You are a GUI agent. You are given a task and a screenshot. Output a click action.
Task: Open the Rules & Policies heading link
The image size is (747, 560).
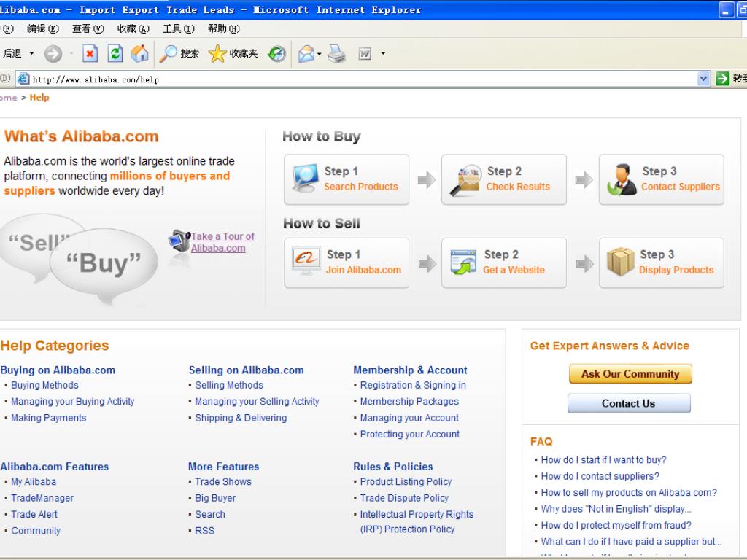click(x=393, y=467)
